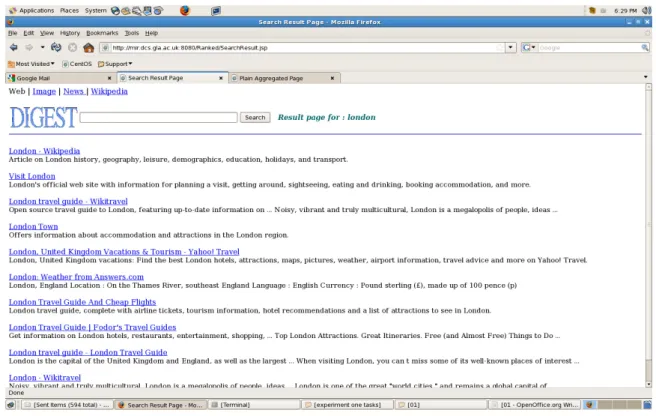Launch the terminal monitor icon in top panel
Viewport: 656px width, 416px height.
(x=216, y=11)
